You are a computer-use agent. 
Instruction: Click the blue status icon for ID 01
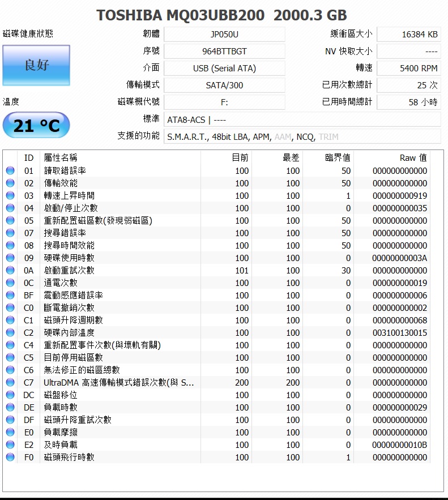click(x=10, y=170)
